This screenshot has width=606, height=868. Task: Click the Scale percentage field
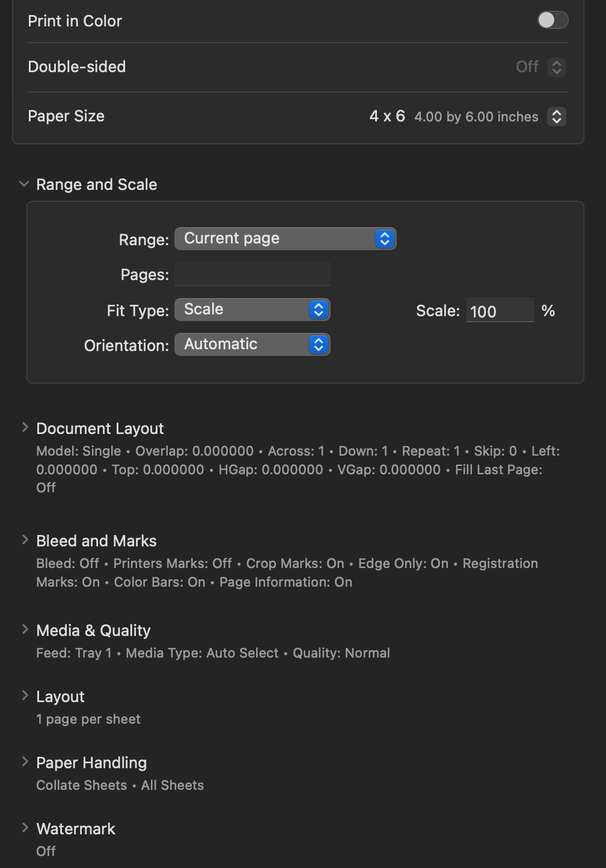tap(500, 311)
